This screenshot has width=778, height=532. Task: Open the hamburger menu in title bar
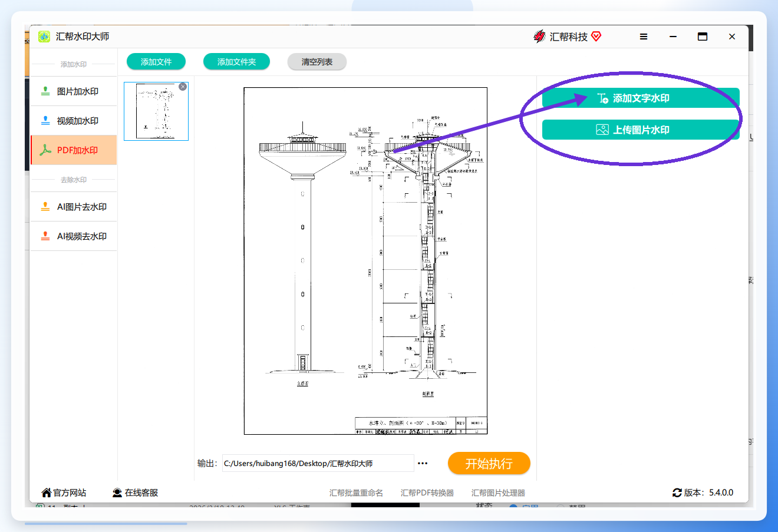click(644, 37)
